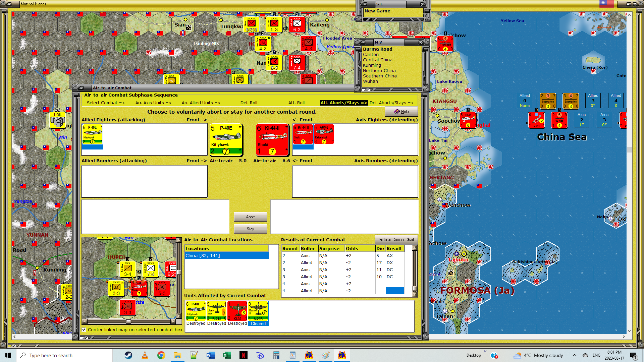Screen dimensions: 644x362
Task: Click results table scrollbar down arrow
Action: coord(415,295)
